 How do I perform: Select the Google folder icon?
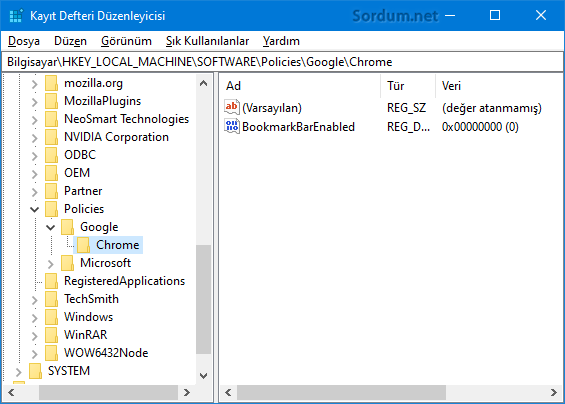(x=67, y=227)
